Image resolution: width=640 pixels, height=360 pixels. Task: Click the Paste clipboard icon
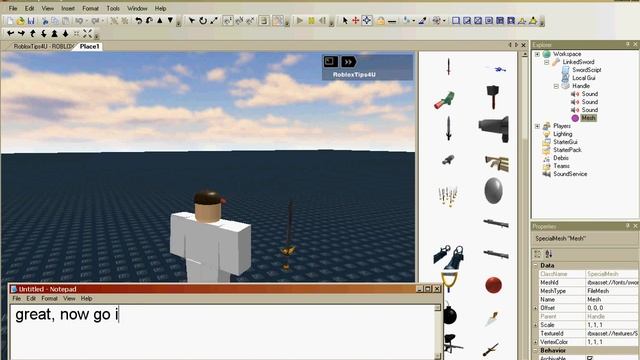[x=65, y=20]
